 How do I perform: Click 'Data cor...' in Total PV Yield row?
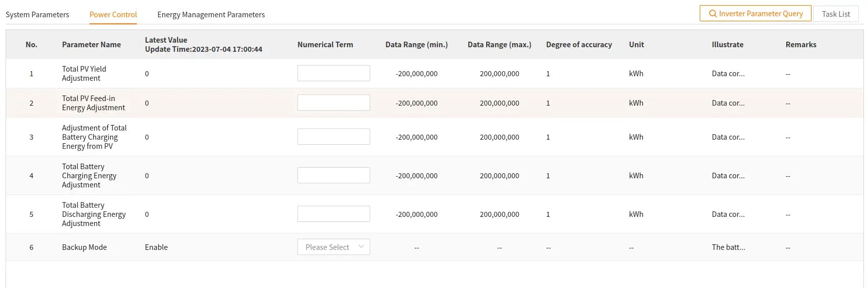[x=728, y=74]
